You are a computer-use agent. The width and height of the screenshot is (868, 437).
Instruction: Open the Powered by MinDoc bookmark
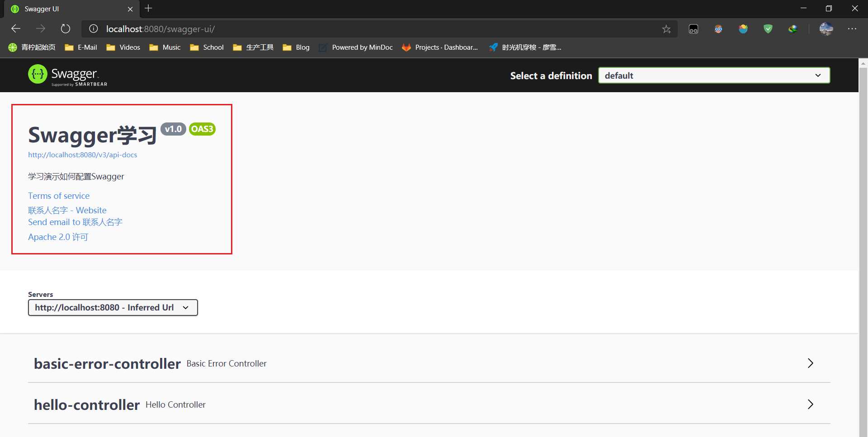click(356, 47)
